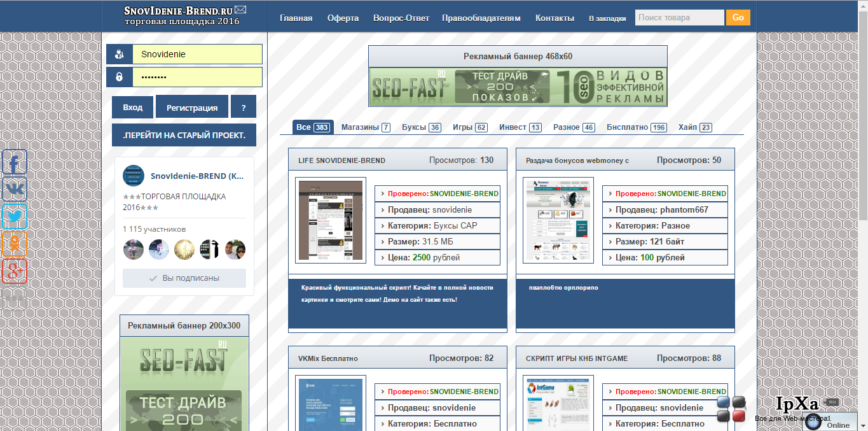868x431 pixels.
Task: Click the Продавец: phantom667 row
Action: 665,209
